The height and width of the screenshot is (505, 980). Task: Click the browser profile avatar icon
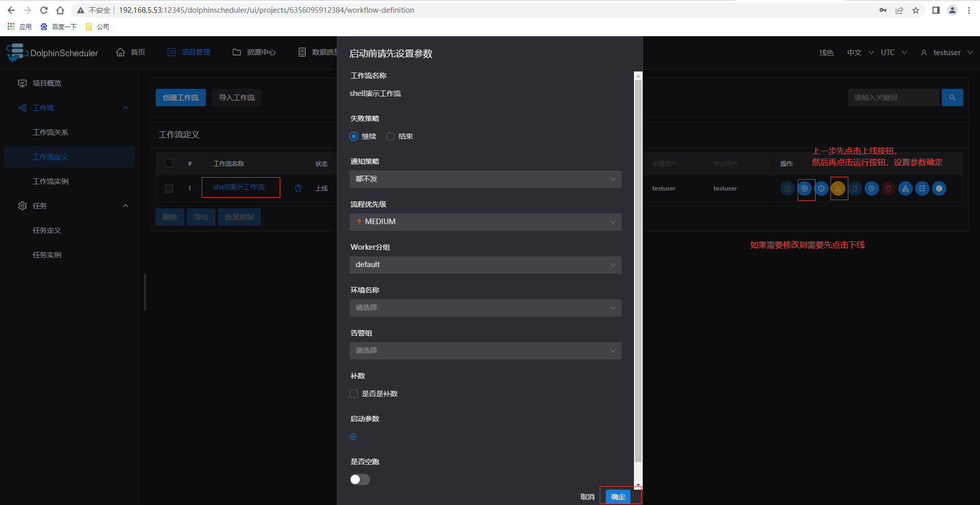point(952,10)
